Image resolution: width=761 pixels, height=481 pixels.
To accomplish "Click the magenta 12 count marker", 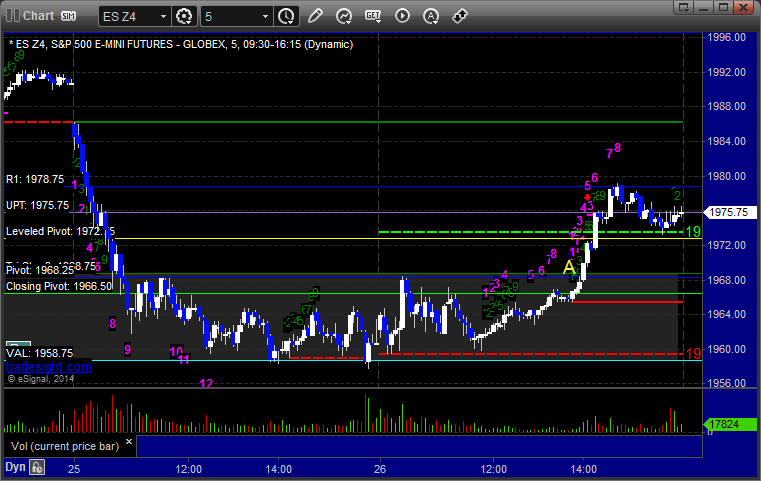I will pos(206,383).
